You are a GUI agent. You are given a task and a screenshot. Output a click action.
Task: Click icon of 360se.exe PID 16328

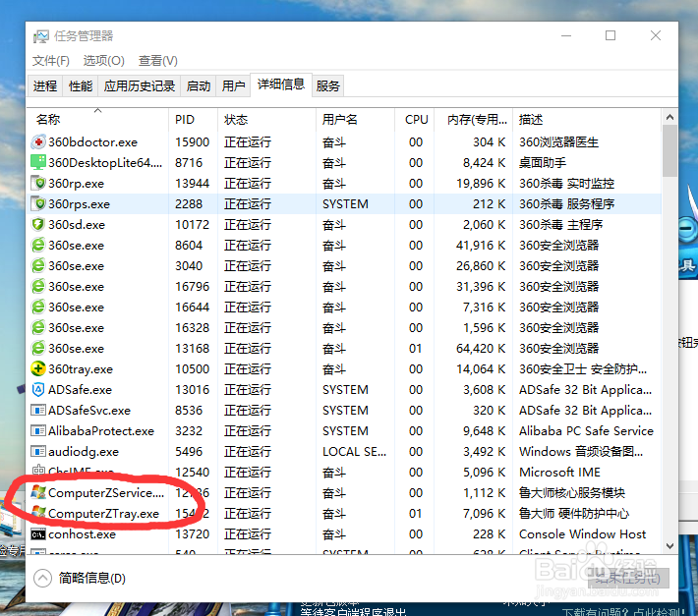tap(38, 328)
